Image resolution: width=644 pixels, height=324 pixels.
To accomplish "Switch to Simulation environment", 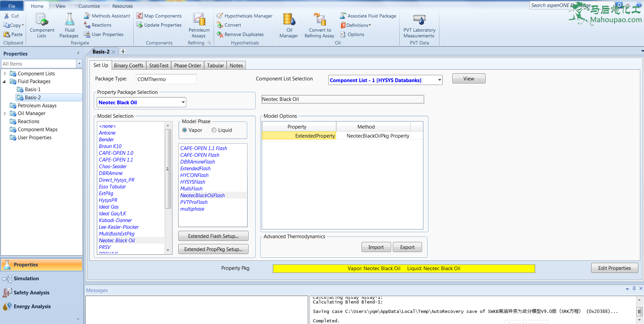I will [x=42, y=279].
